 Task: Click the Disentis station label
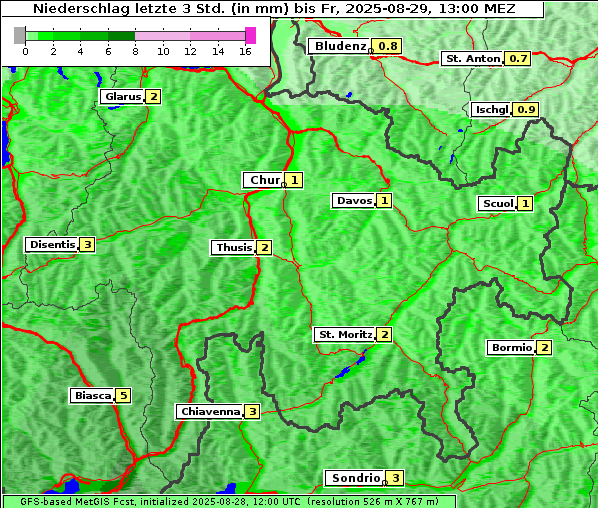point(51,244)
